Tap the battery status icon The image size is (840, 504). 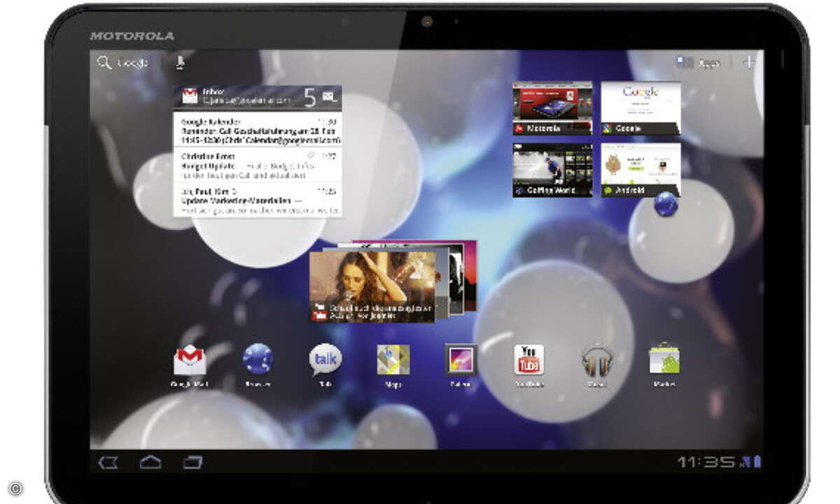[757, 461]
